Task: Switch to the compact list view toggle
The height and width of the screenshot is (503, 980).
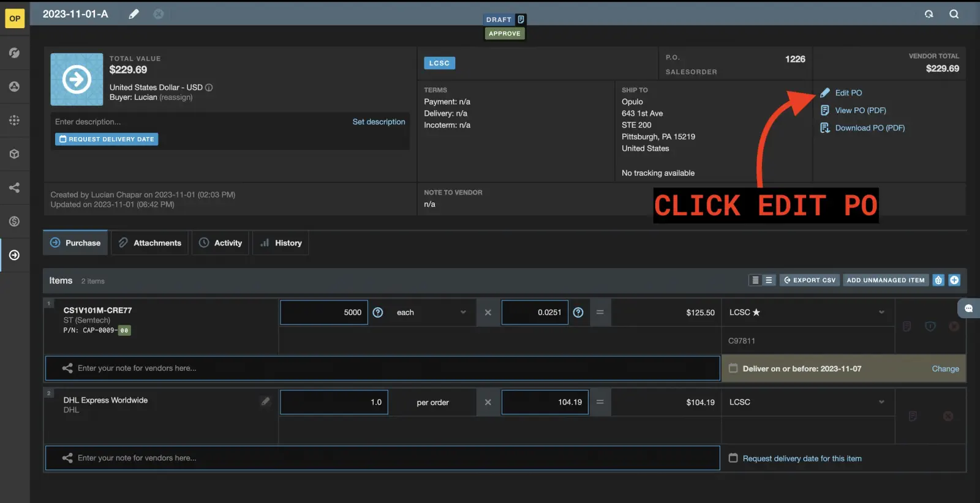Action: click(x=755, y=280)
